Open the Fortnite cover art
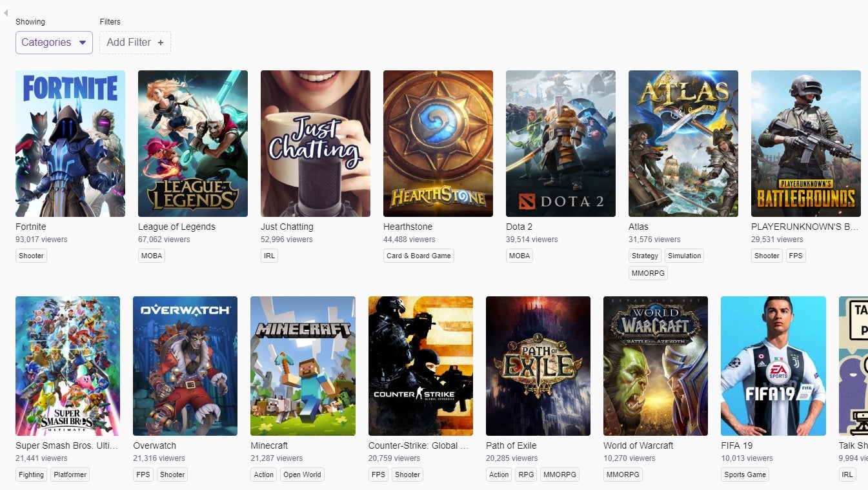868x490 pixels. click(70, 143)
